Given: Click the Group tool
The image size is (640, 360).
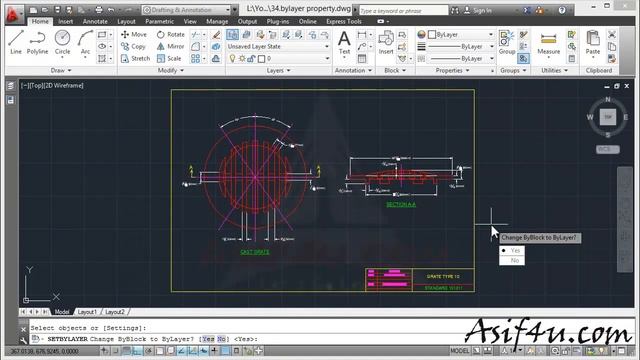Looking at the screenshot, I should [507, 43].
